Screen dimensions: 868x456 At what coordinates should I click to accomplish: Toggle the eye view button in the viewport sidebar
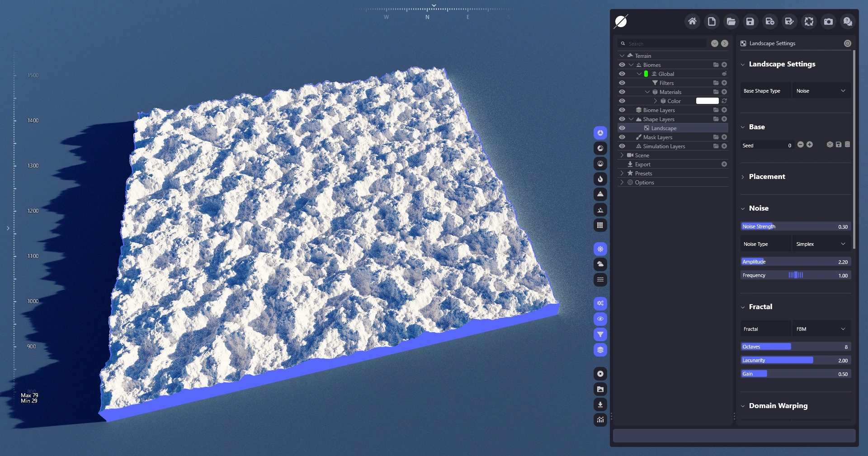point(600,319)
